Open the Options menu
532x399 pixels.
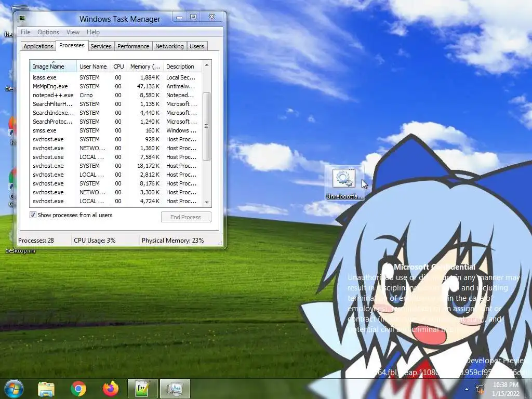48,32
